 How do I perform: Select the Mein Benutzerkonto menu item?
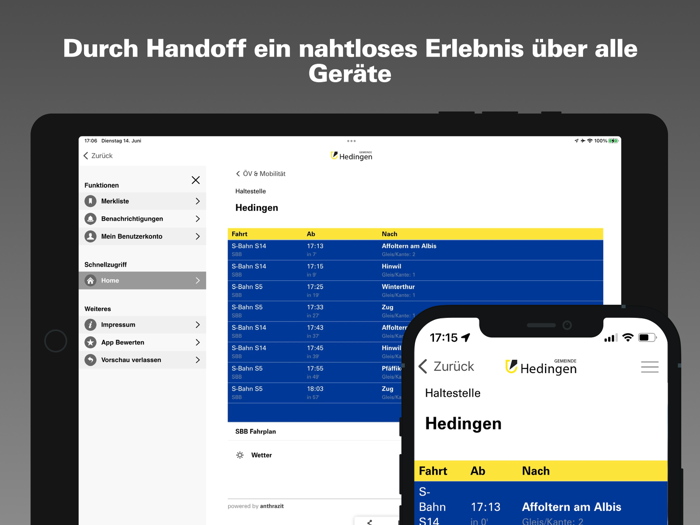[142, 236]
